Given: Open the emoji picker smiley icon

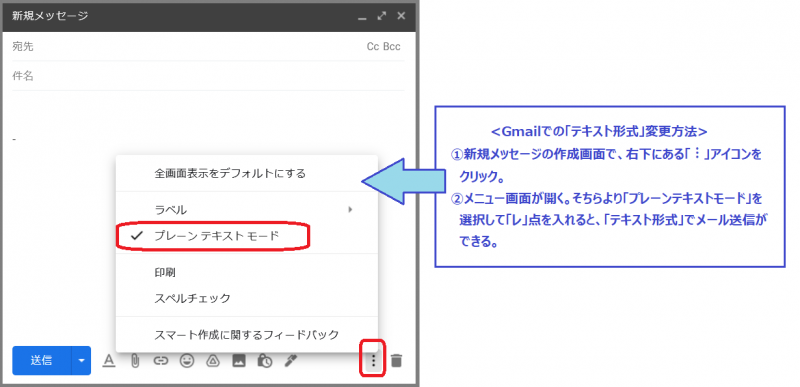Looking at the screenshot, I should click(x=187, y=361).
